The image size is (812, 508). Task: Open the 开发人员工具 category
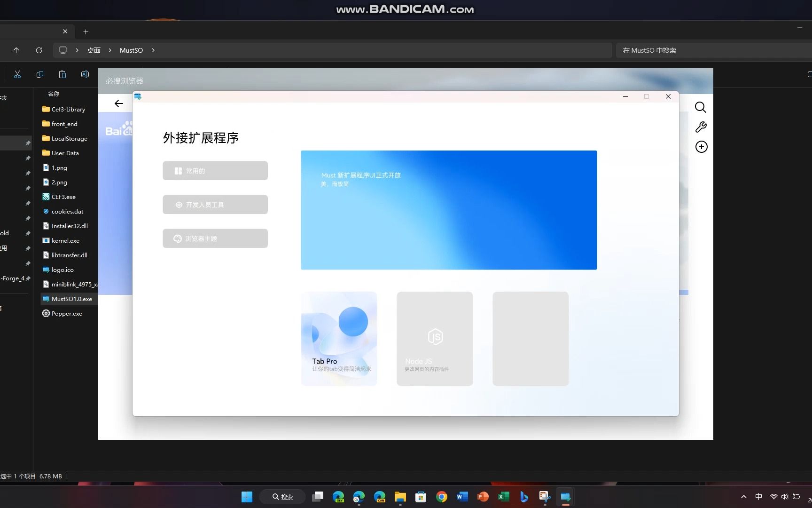pyautogui.click(x=215, y=205)
